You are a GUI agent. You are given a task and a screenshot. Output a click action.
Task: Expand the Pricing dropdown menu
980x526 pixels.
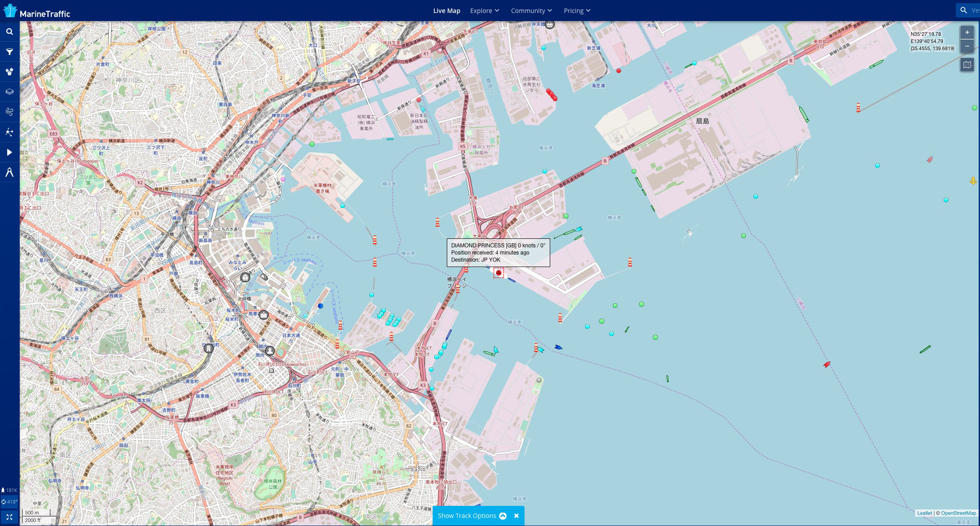[577, 11]
